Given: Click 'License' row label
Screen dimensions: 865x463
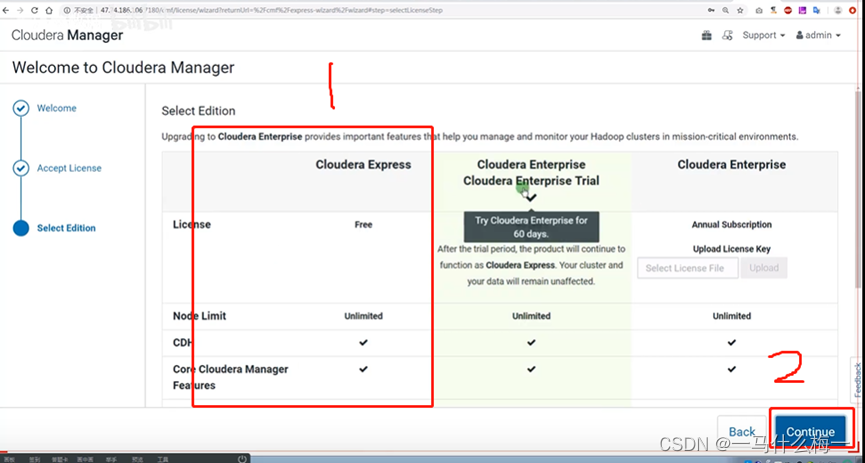Looking at the screenshot, I should point(191,225).
